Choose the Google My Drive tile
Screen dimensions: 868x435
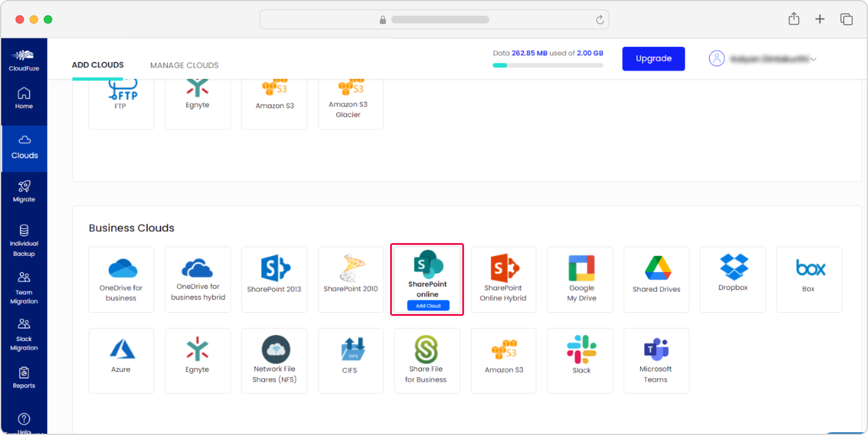pyautogui.click(x=580, y=280)
